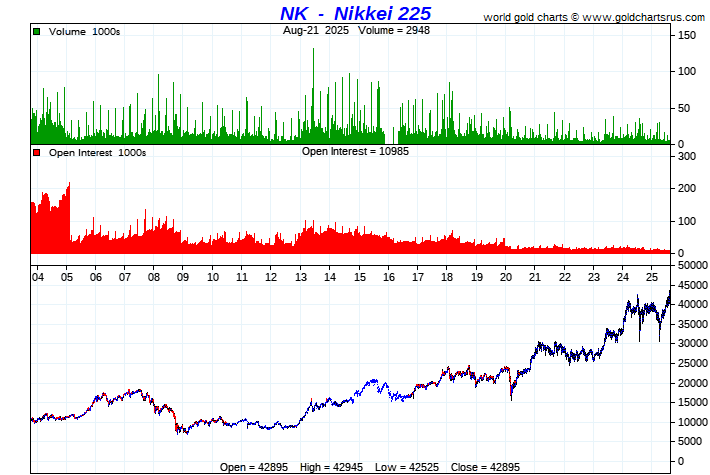The width and height of the screenshot is (710, 475).
Task: Click the 'Aug-21 2025 Volume = 2948' readout
Action: pos(356,30)
